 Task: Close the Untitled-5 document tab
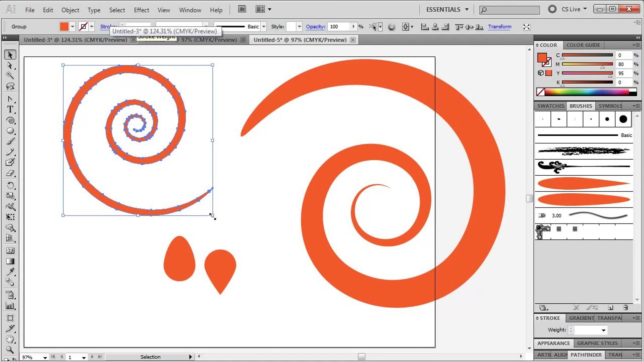coord(353,40)
